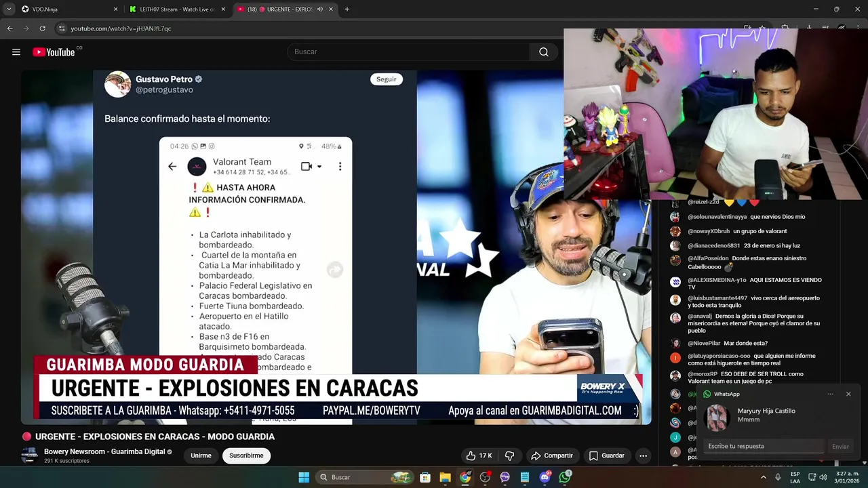Click chat user @latuyaporsiacaso-ooo
Image resolution: width=868 pixels, height=488 pixels.
[719, 356]
